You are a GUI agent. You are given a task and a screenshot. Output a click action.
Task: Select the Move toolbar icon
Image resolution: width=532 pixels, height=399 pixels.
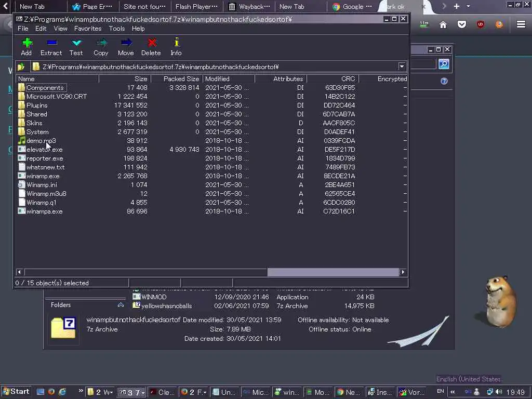point(126,43)
